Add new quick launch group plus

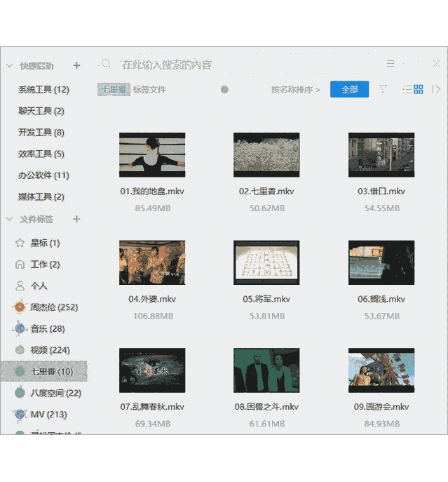pyautogui.click(x=76, y=65)
